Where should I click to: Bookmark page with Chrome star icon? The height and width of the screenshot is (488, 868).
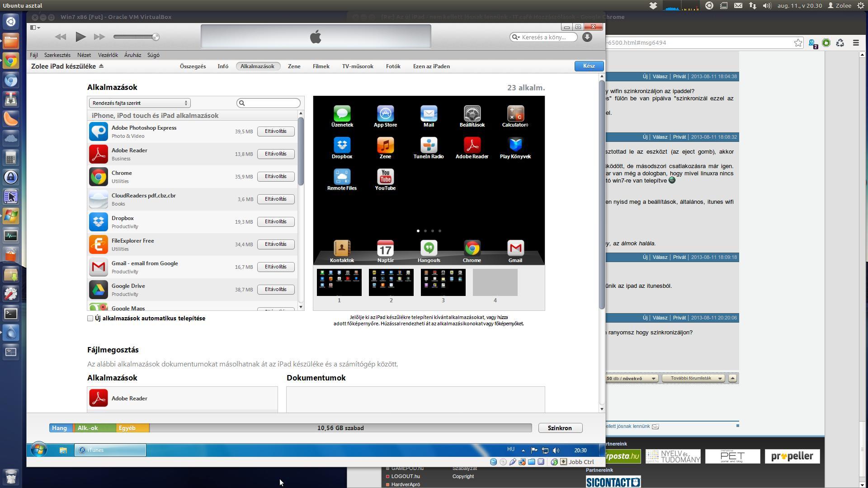click(x=798, y=42)
